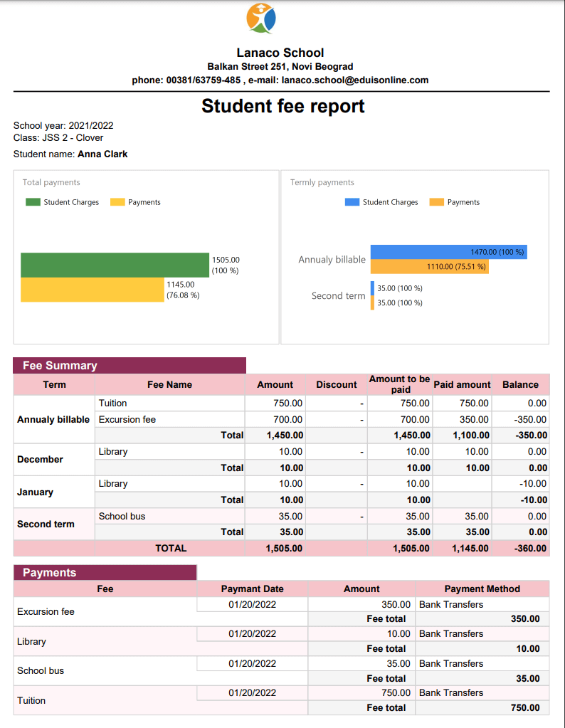This screenshot has width=565, height=728.
Task: Click the school phone number
Action: [x=203, y=80]
